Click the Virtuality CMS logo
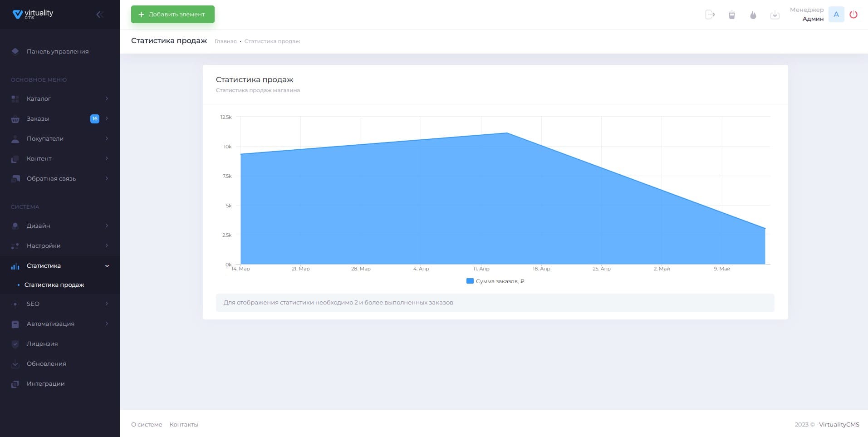The height and width of the screenshot is (437, 868). pyautogui.click(x=33, y=14)
